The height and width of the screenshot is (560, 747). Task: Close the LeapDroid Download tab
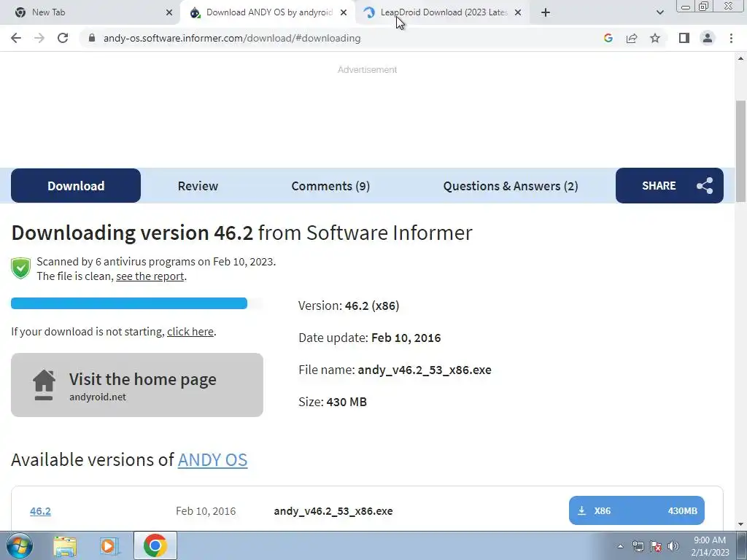pos(518,12)
